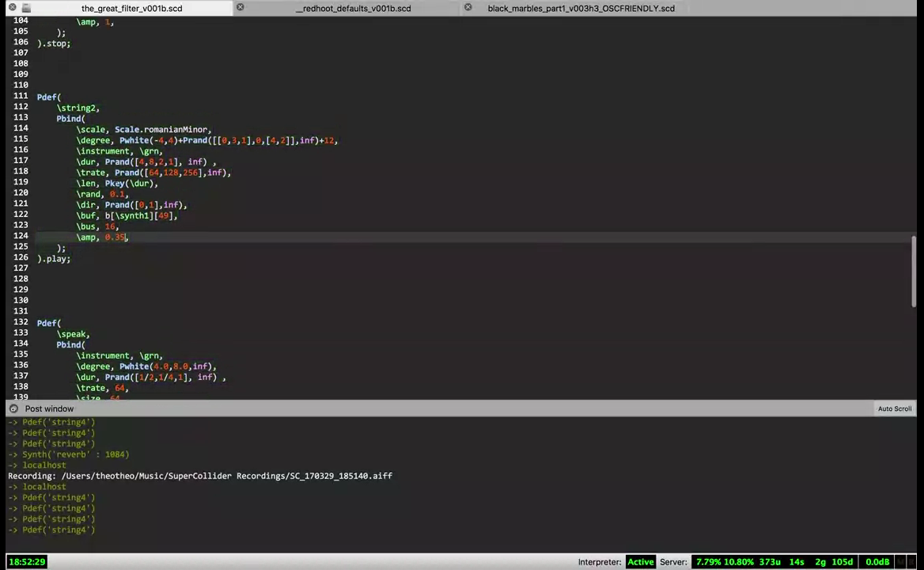Toggle the server mute M indicator
The height and width of the screenshot is (570, 924).
click(x=900, y=562)
